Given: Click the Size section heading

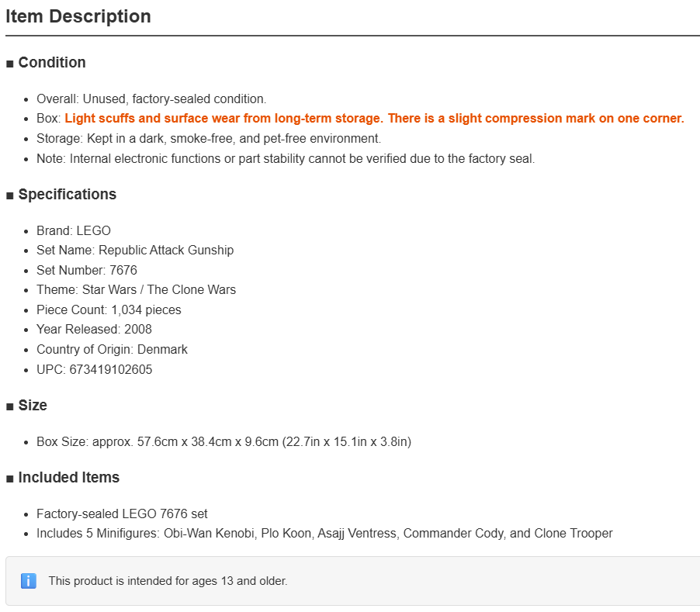Looking at the screenshot, I should point(33,406).
